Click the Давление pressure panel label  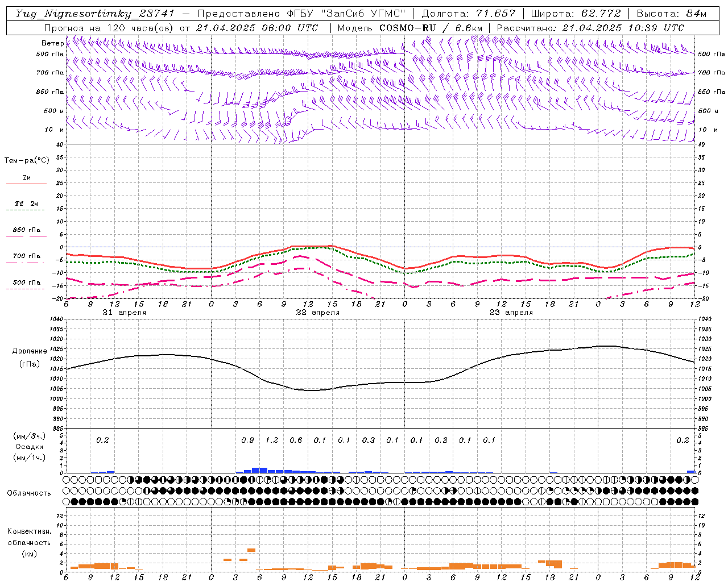pos(29,351)
